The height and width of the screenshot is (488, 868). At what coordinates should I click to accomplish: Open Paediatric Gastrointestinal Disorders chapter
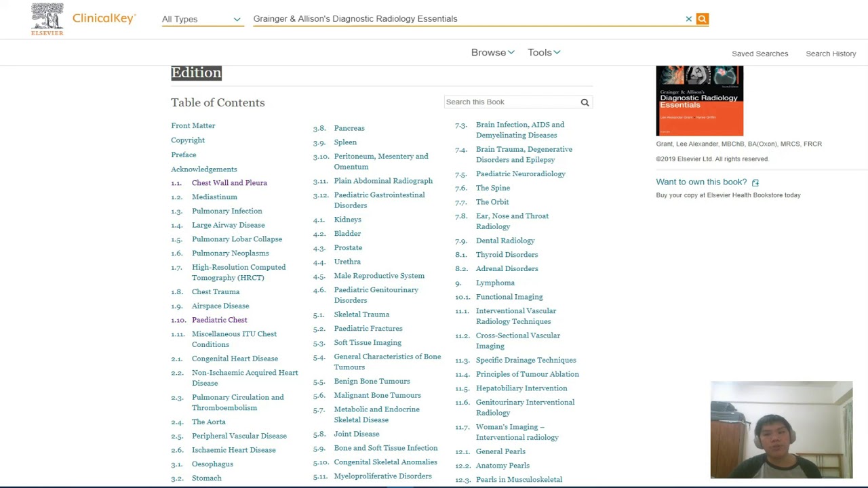tap(379, 200)
